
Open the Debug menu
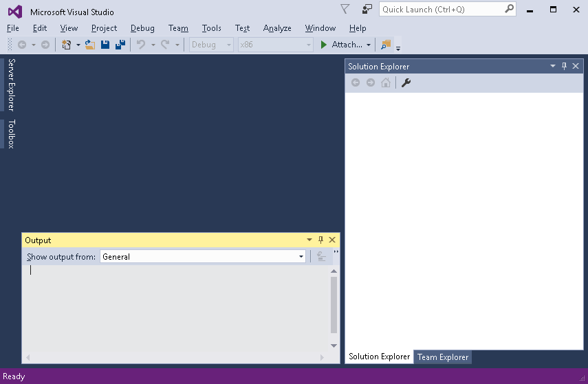click(142, 28)
